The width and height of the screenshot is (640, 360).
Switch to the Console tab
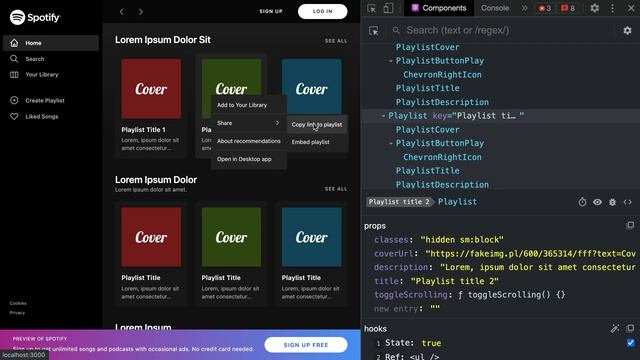click(495, 8)
